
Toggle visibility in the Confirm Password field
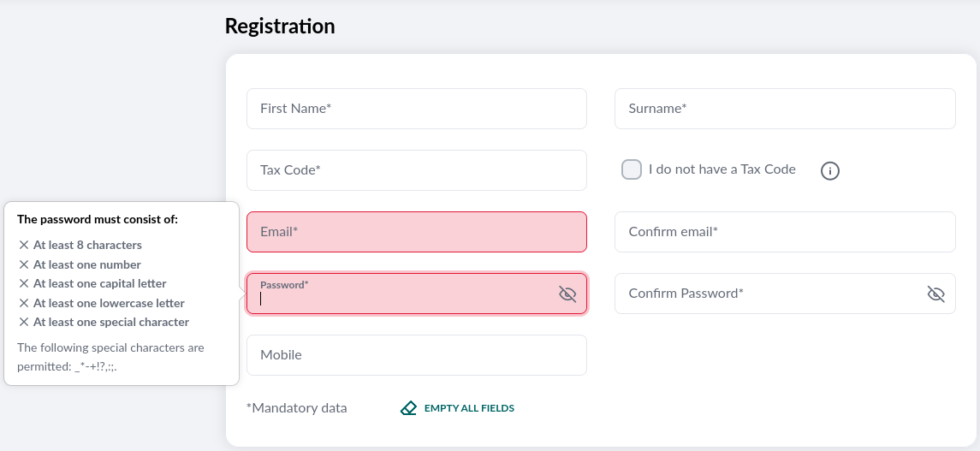point(935,294)
